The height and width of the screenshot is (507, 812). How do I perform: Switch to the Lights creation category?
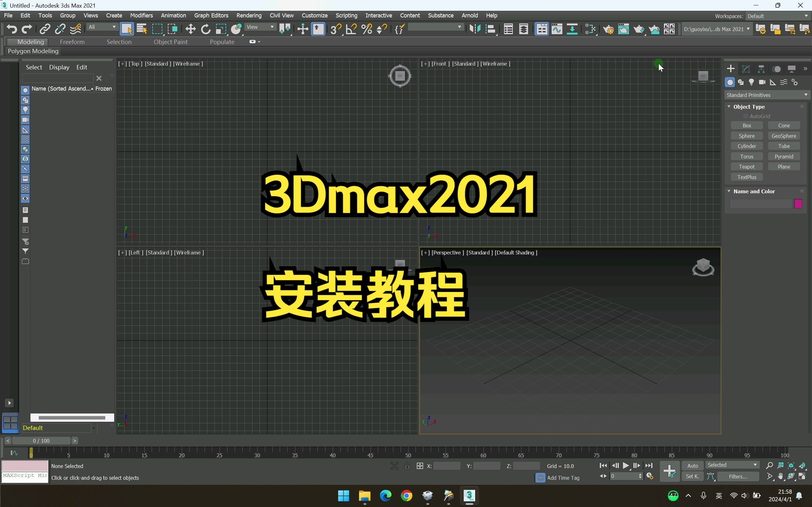[x=752, y=82]
